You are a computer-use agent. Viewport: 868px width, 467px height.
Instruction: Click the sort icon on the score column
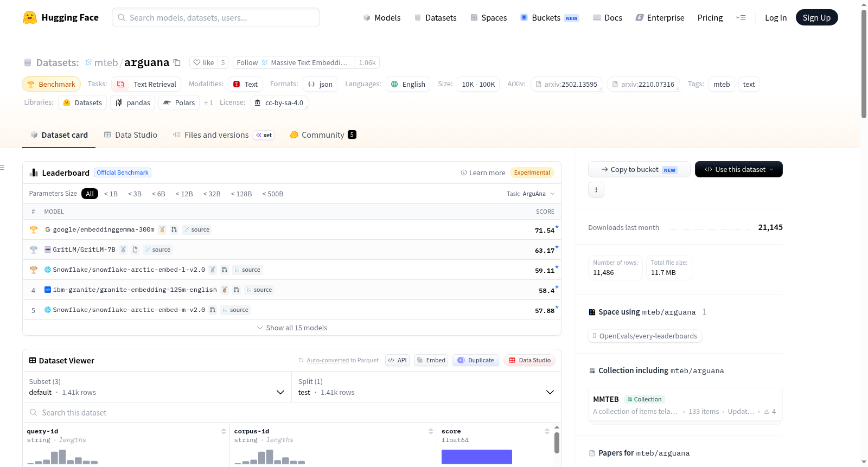547,431
